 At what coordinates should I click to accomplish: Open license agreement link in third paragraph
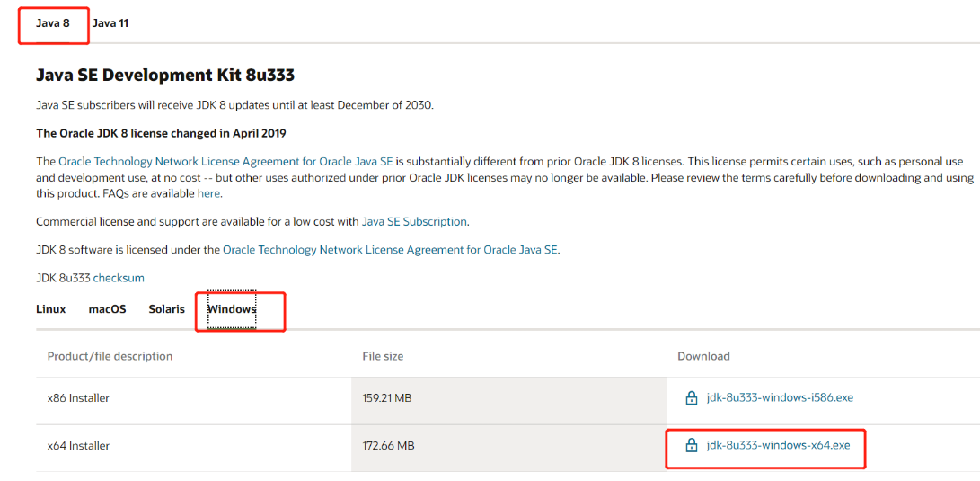click(225, 161)
